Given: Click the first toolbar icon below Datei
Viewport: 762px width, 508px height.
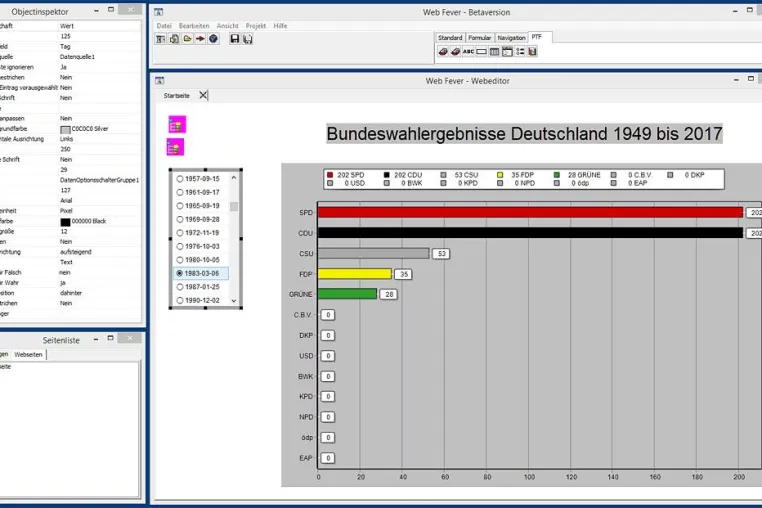Looking at the screenshot, I should 160,39.
